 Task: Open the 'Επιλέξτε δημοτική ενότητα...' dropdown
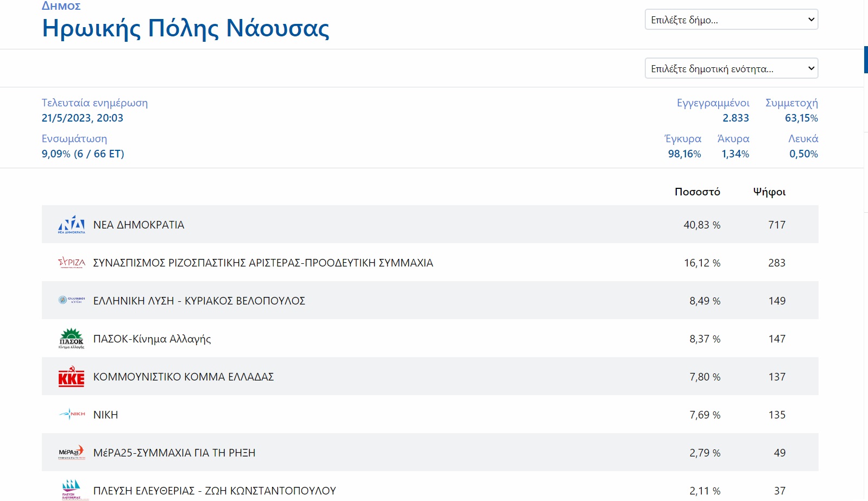[731, 68]
